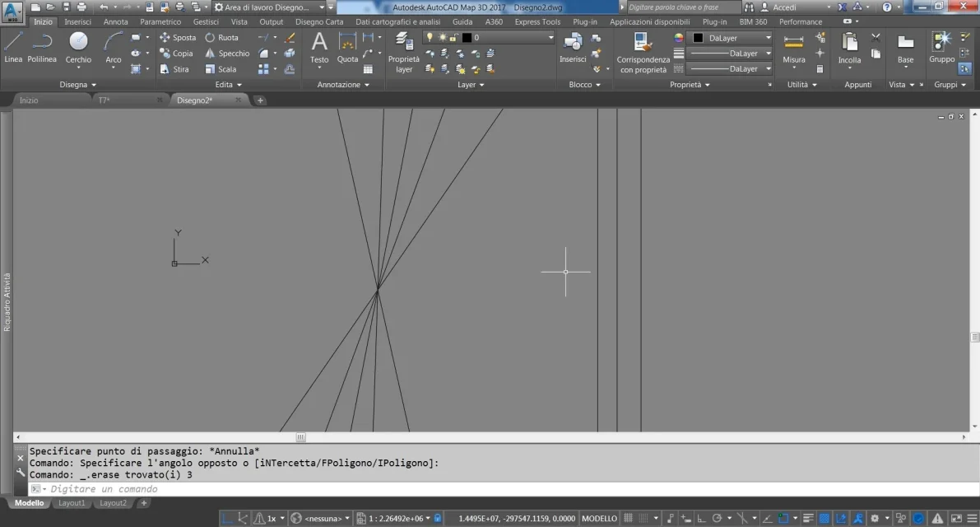Viewport: 980px width, 527px height.
Task: Click the erase tool in Edita panel
Action: [x=290, y=38]
